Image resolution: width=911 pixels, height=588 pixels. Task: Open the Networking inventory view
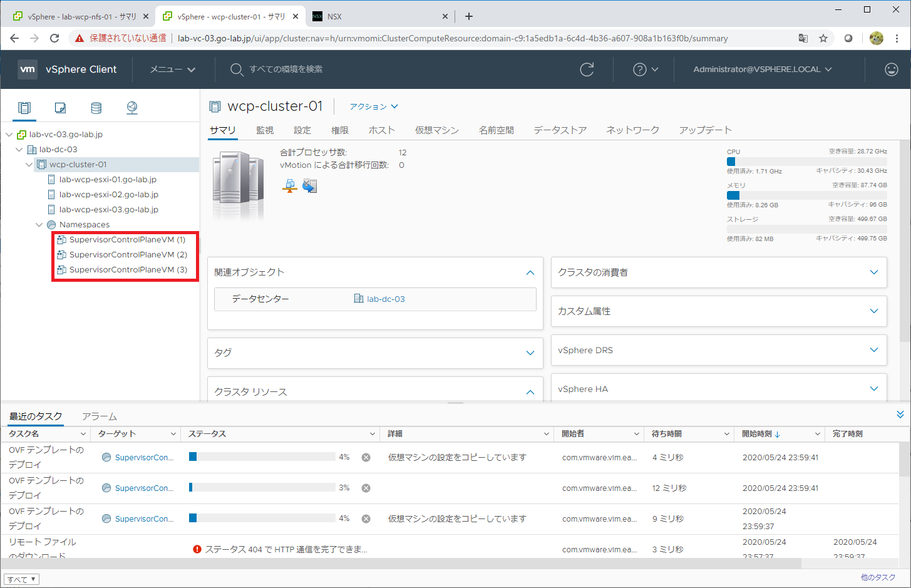(131, 108)
